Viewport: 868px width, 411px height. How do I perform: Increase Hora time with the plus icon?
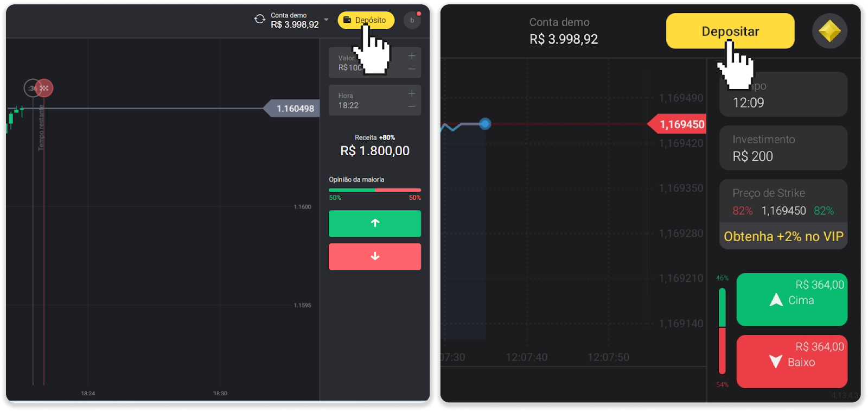412,93
